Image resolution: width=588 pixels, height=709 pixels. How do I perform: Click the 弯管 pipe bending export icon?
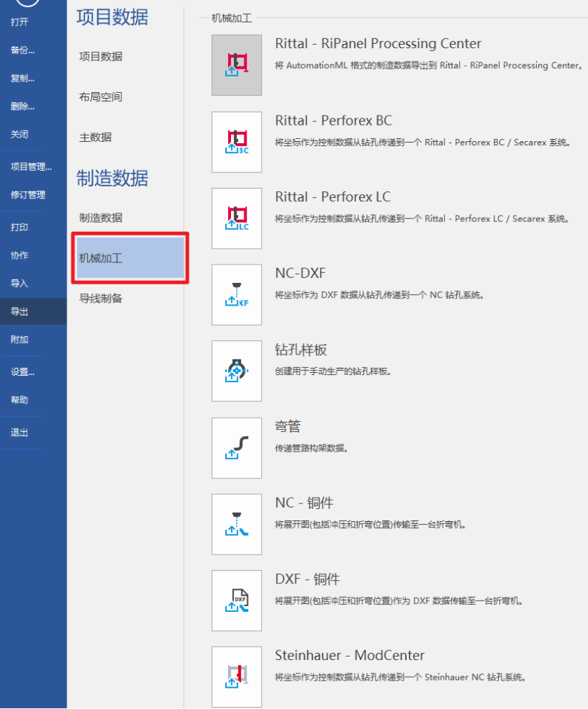(x=237, y=447)
